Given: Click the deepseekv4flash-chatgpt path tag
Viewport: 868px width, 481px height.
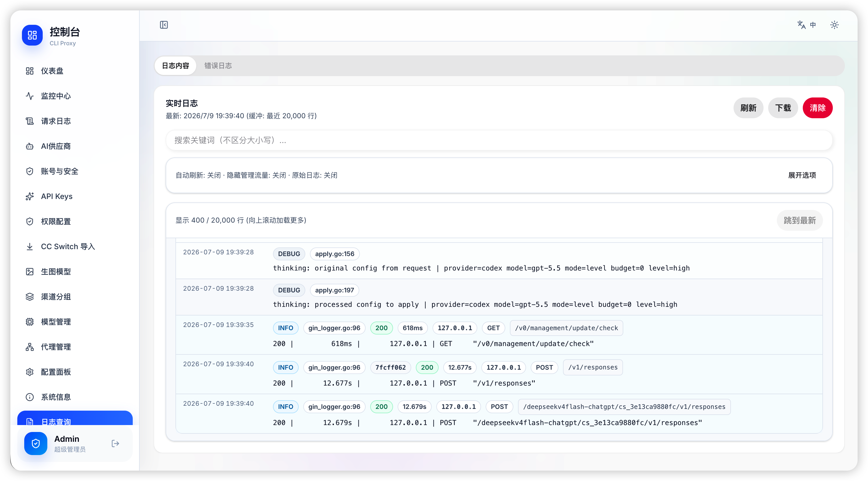Looking at the screenshot, I should tap(624, 407).
